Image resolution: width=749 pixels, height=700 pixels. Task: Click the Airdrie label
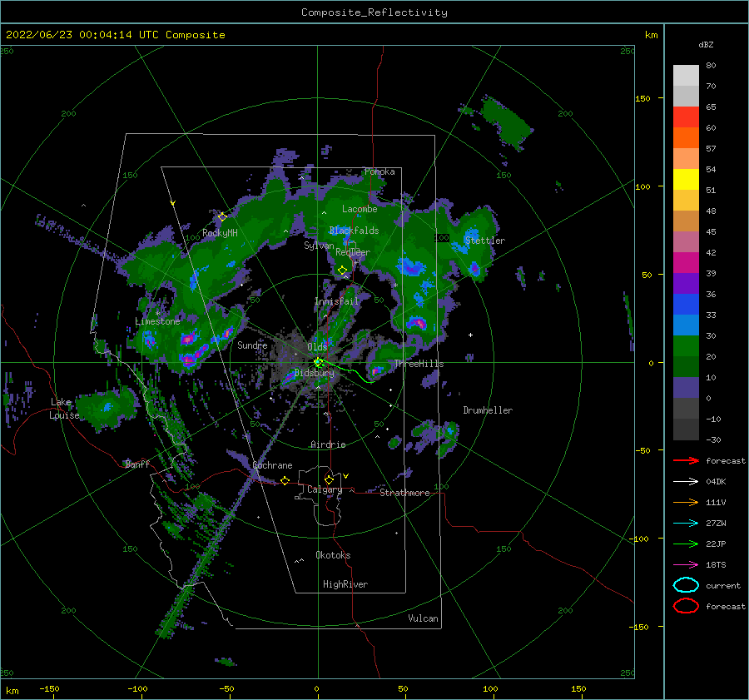coord(328,444)
